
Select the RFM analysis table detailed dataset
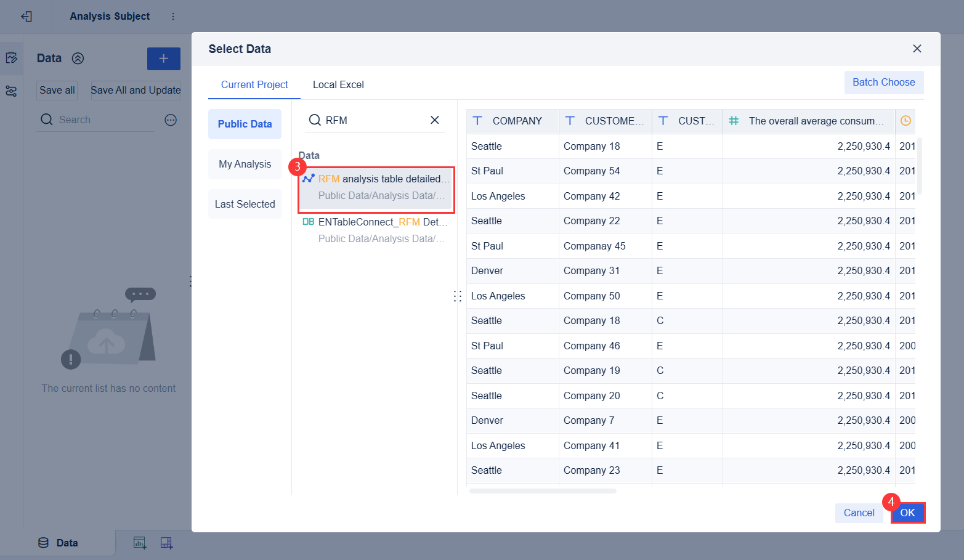[x=376, y=187]
